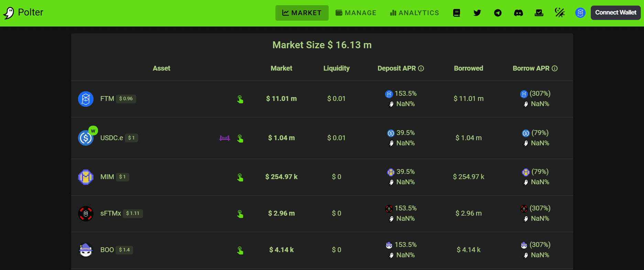Viewport: 644px width, 270px height.
Task: Open the Telegram channel link
Action: tap(498, 13)
